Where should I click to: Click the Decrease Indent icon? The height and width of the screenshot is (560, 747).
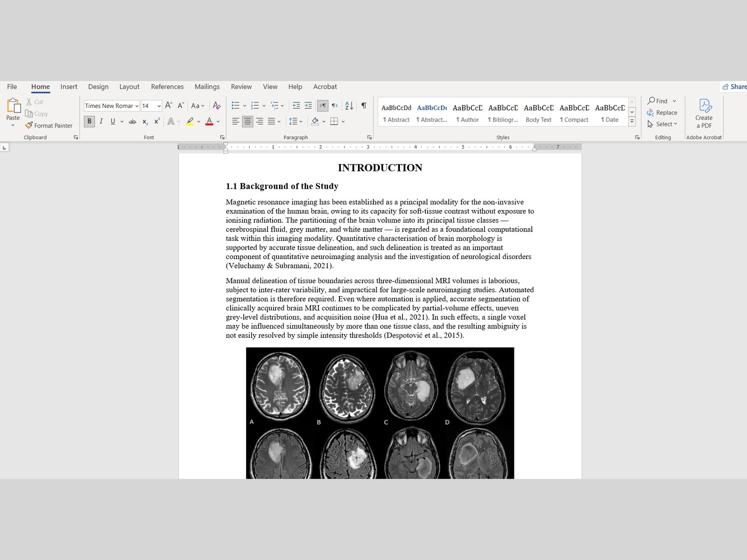(x=296, y=105)
